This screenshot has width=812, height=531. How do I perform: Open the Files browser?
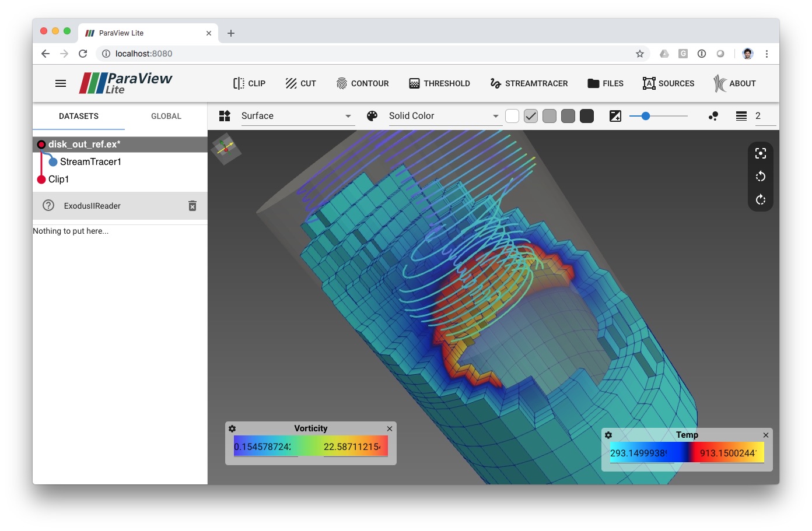point(605,83)
